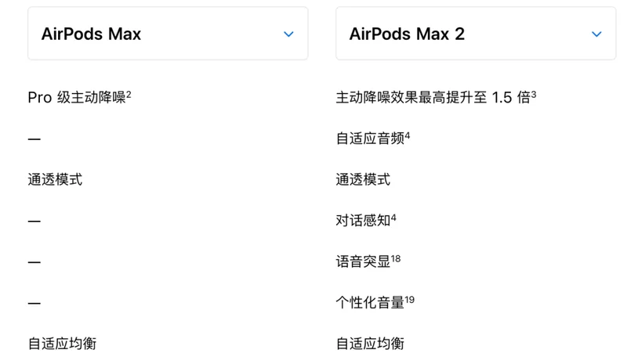Open the AirPods Max model dropdown
This screenshot has height=364, width=627.
pos(168,34)
